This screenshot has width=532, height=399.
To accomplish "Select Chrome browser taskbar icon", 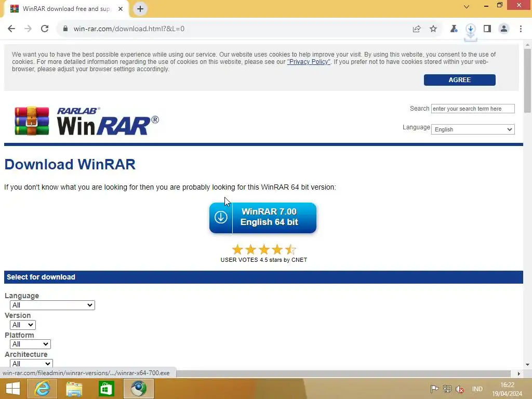I will [139, 389].
